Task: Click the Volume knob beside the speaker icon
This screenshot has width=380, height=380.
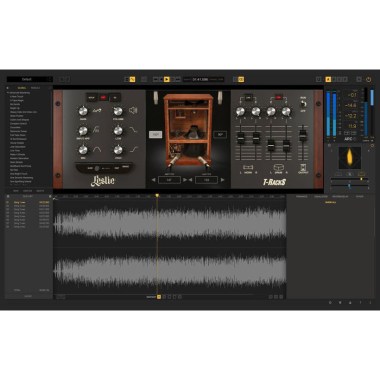Action: (x=118, y=111)
